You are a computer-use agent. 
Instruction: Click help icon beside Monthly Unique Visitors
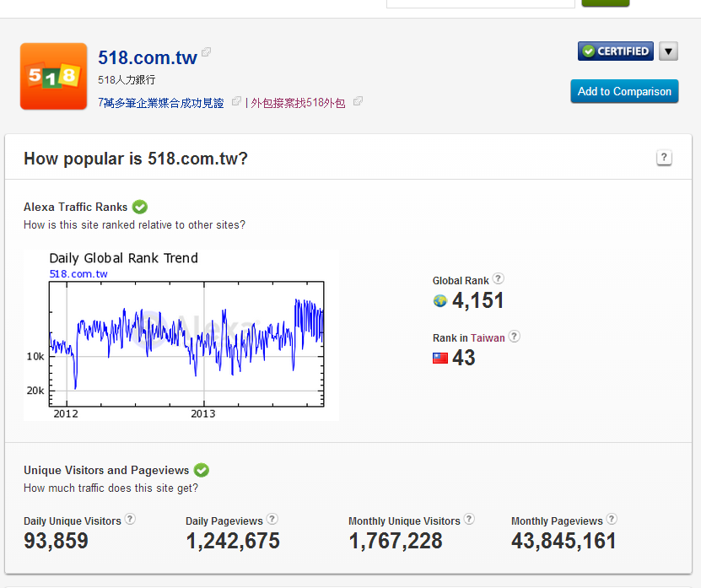point(469,520)
